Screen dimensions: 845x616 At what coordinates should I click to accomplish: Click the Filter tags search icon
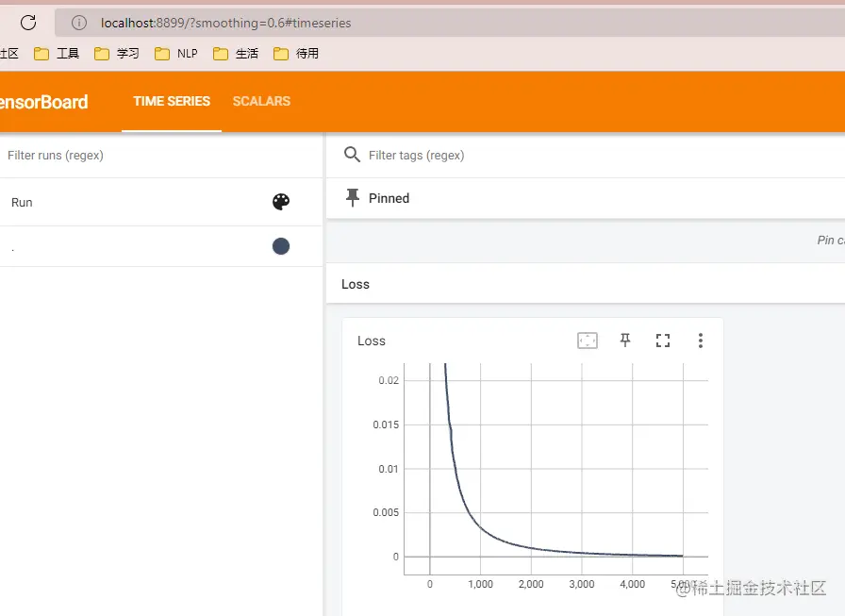tap(352, 155)
